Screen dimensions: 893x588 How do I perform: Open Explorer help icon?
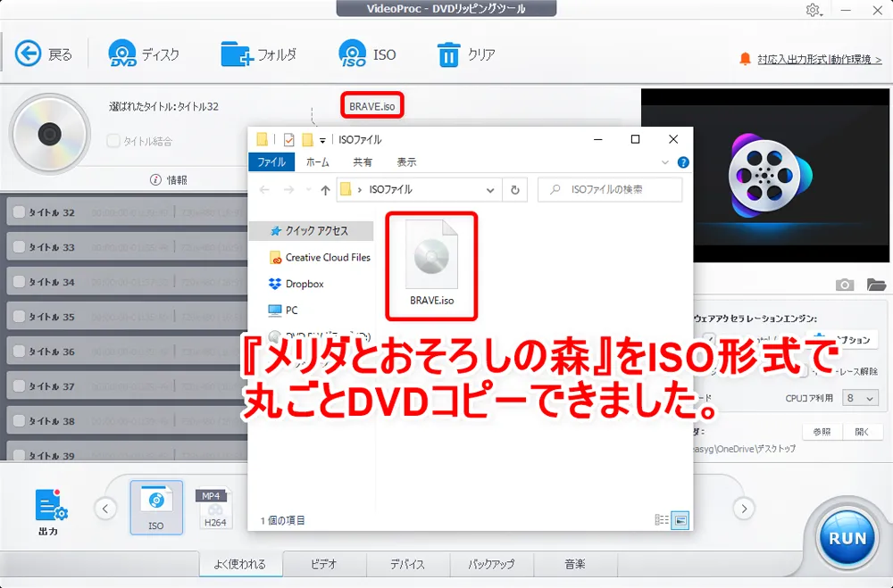pyautogui.click(x=683, y=162)
